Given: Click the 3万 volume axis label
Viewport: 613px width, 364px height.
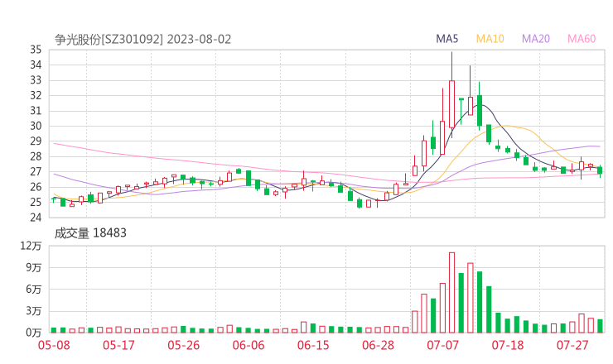Looking at the screenshot, I should point(34,311).
